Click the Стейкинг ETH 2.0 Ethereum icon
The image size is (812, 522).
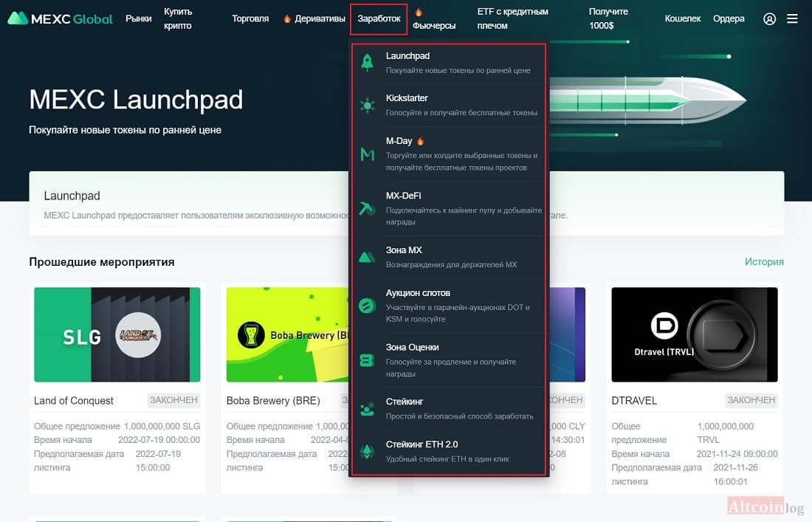(x=367, y=452)
